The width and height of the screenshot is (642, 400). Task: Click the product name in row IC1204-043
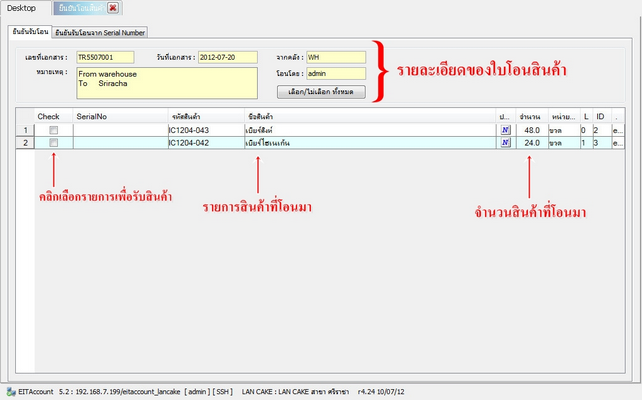[370, 130]
